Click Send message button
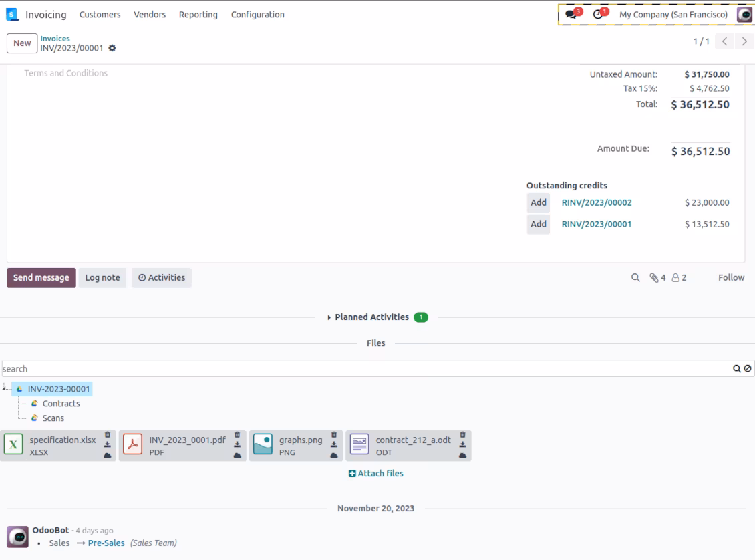Viewport: 755px width, 560px height. point(41,278)
